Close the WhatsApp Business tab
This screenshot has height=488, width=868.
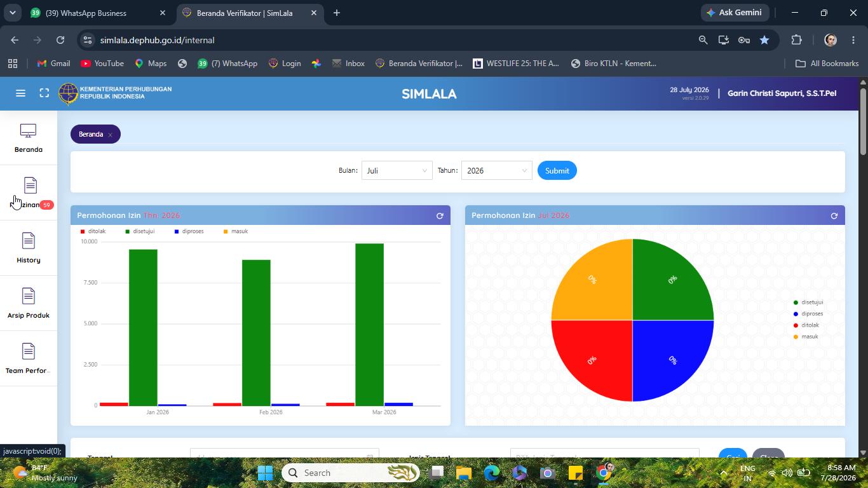[163, 13]
